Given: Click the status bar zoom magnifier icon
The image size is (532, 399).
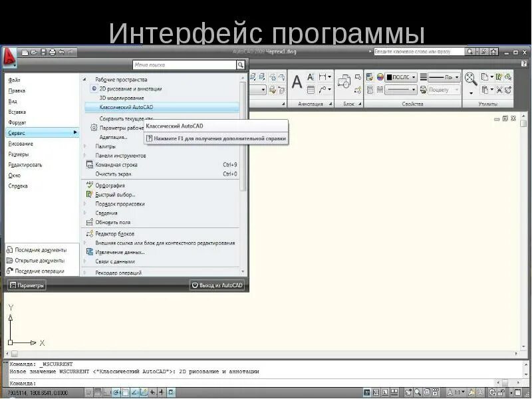Looking at the screenshot, I should click(418, 392).
